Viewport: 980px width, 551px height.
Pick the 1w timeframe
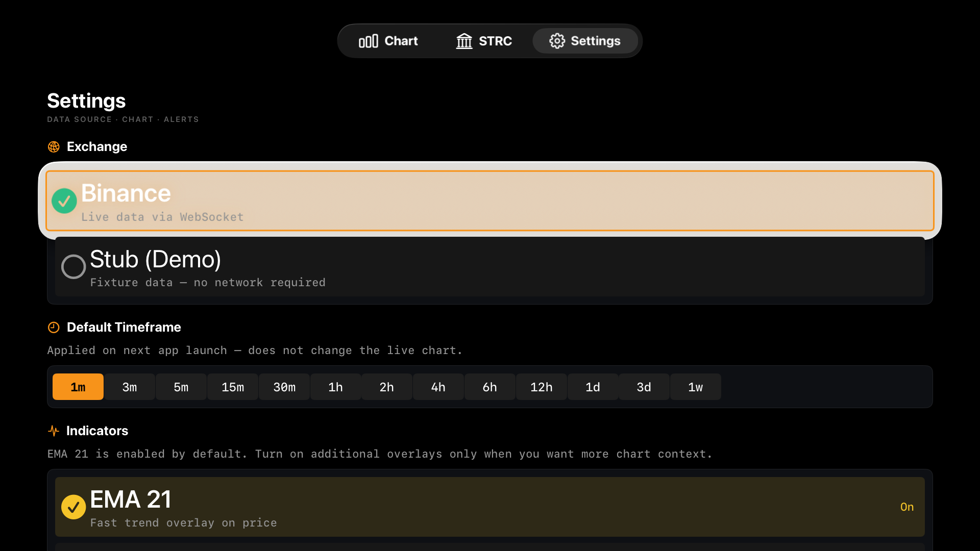point(696,387)
